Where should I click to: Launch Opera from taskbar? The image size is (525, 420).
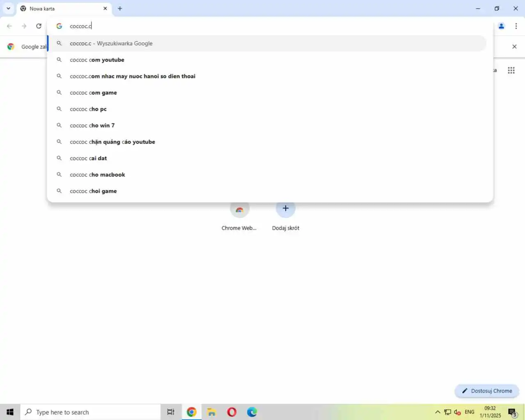point(232,412)
